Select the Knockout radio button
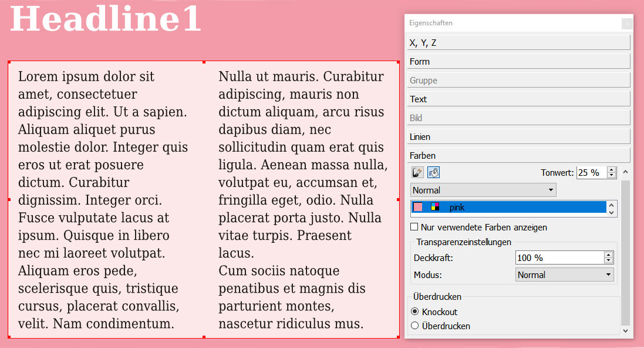This screenshot has width=644, height=348. pyautogui.click(x=415, y=312)
